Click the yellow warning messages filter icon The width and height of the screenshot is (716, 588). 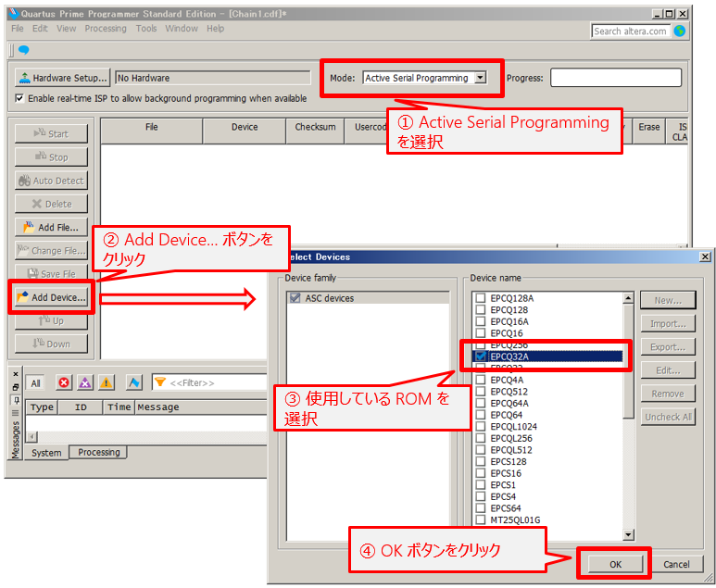point(107,382)
